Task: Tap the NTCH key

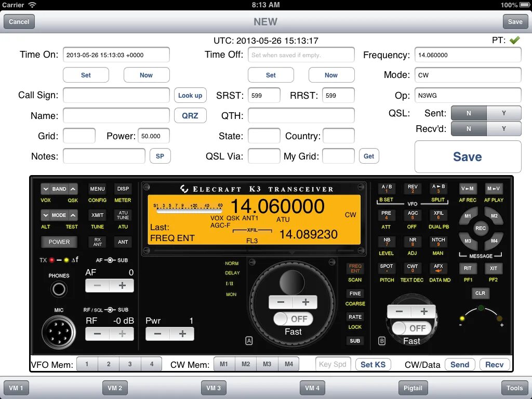Action: 438,241
